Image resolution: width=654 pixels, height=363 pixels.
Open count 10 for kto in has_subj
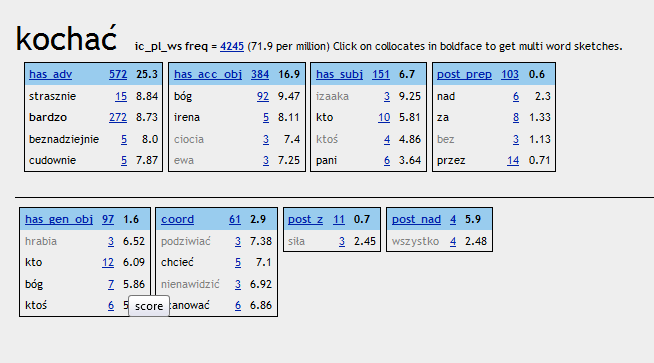tap(384, 118)
